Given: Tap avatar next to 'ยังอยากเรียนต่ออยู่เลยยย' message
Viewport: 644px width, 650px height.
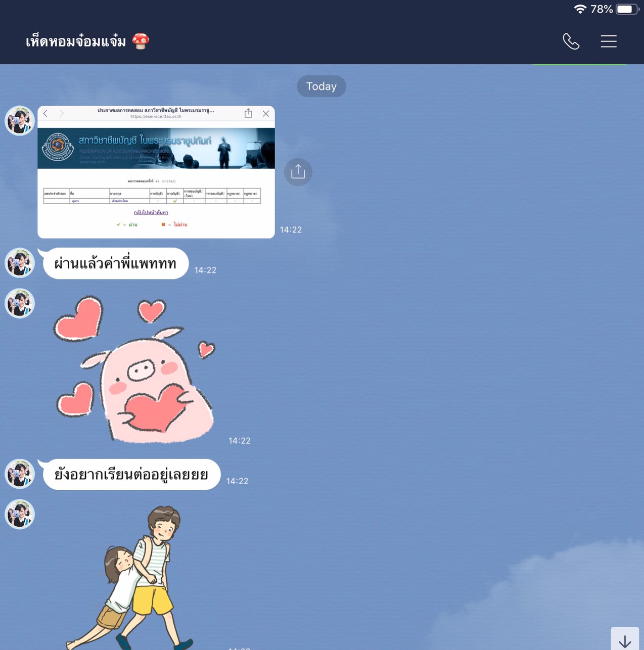Looking at the screenshot, I should click(20, 474).
